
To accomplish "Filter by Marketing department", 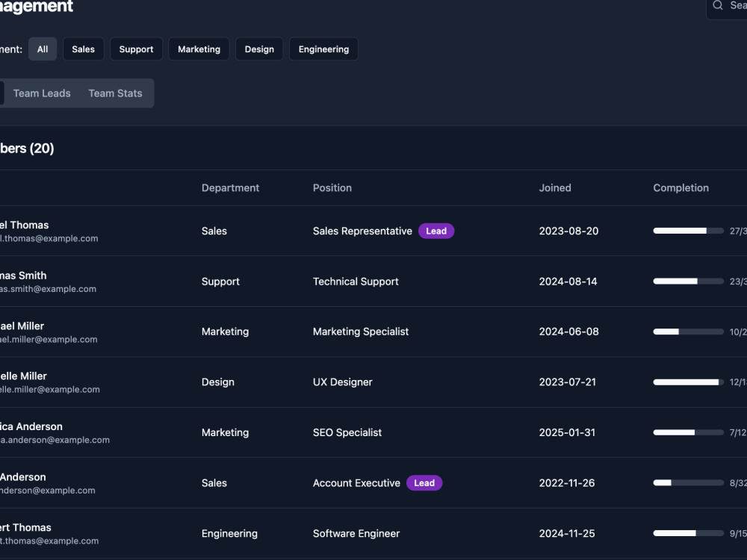I will click(x=199, y=49).
